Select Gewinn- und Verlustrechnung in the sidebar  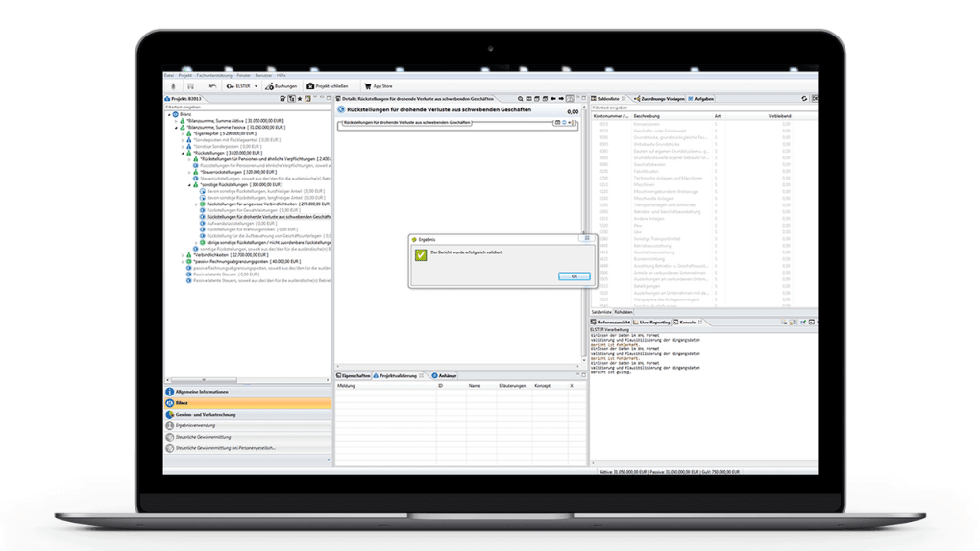205,415
